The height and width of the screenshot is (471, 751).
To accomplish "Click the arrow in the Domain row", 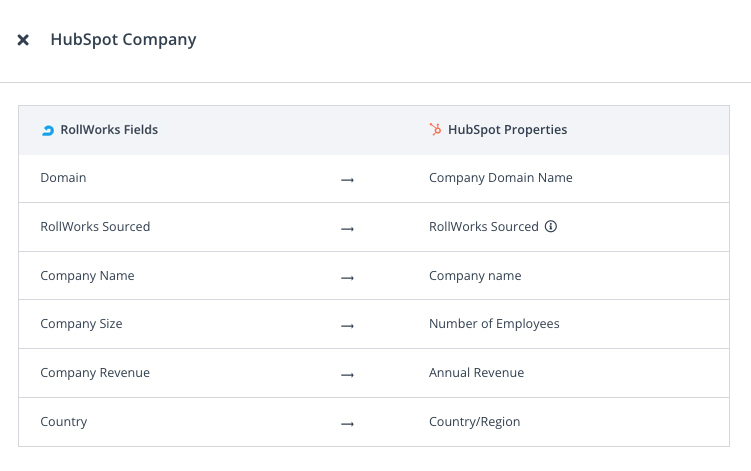I will pos(347,179).
